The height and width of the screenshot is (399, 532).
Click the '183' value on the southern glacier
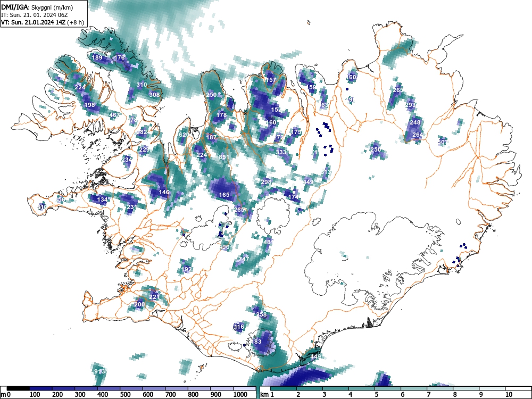pyautogui.click(x=256, y=342)
